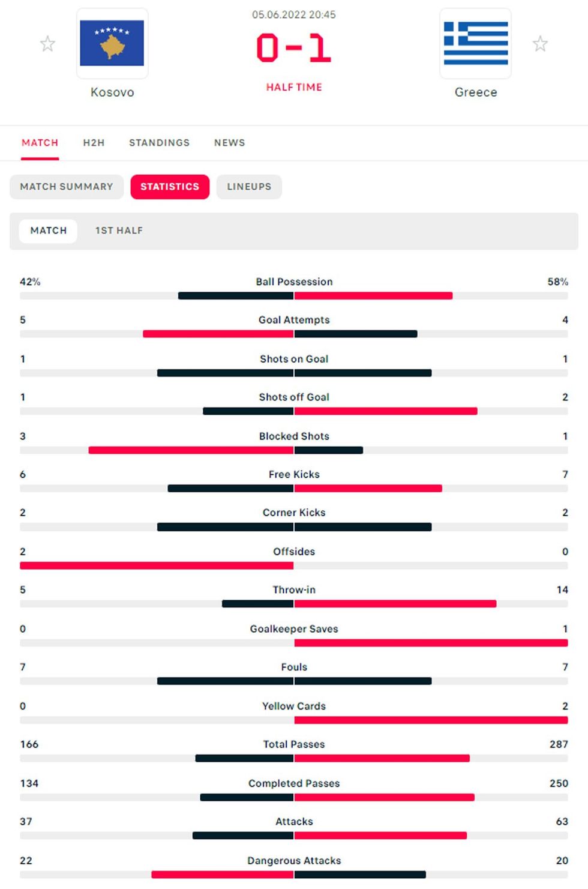Viewport: 588px width, 889px height.
Task: Select the top Match tab
Action: 40,143
